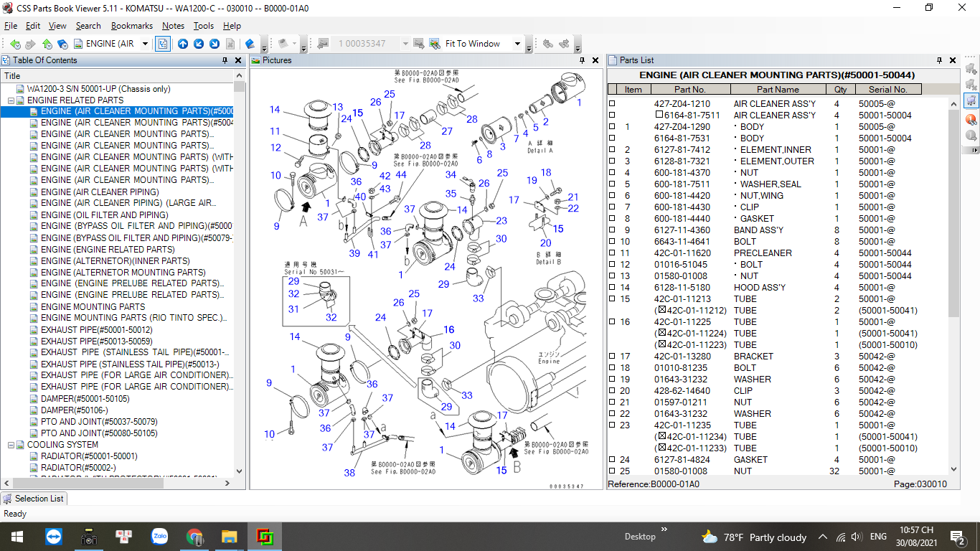
Task: Open the Edit menu
Action: [33, 26]
